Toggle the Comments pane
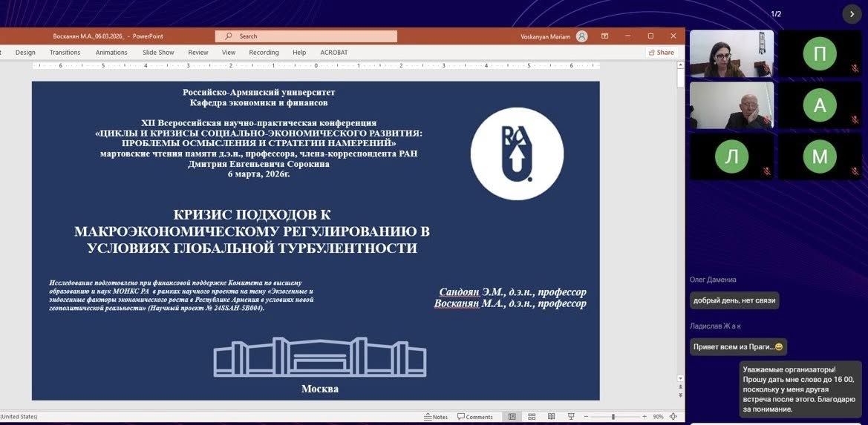 click(x=475, y=417)
